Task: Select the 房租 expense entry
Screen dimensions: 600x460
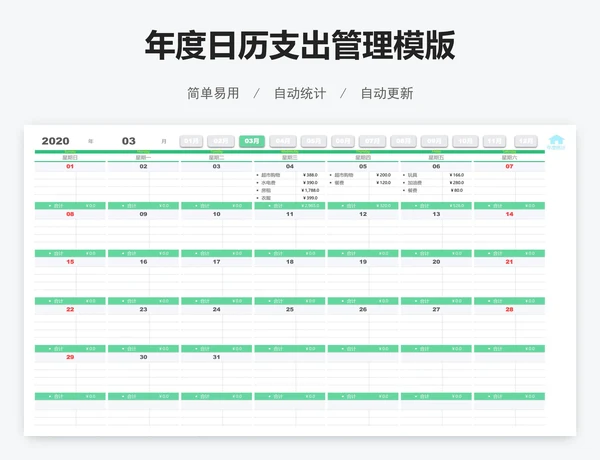Action: point(266,190)
